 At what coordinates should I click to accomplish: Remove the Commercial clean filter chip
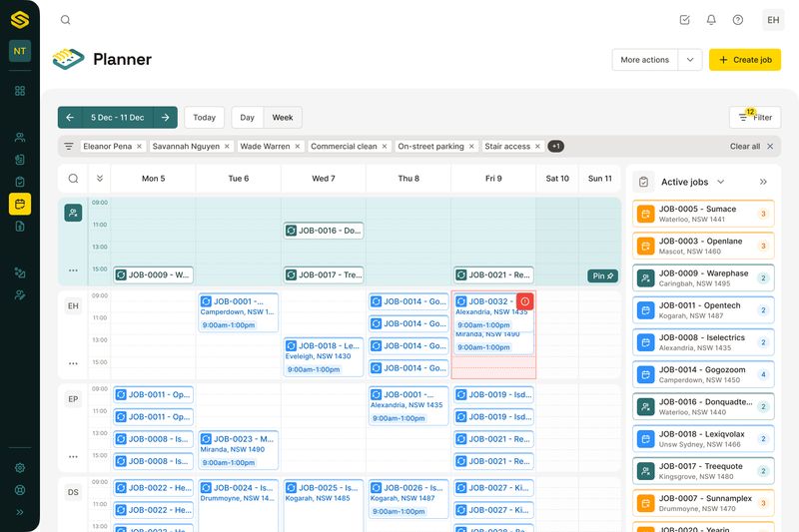point(385,146)
